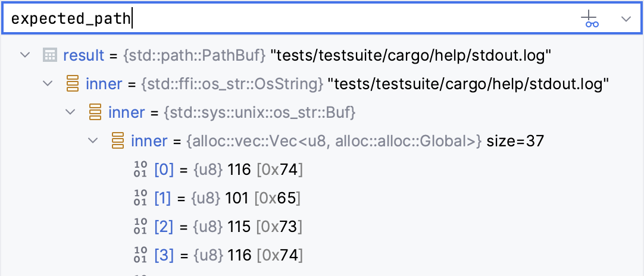This screenshot has height=276, width=644.
Task: Click the binary icon for element [3]
Action: (140, 255)
